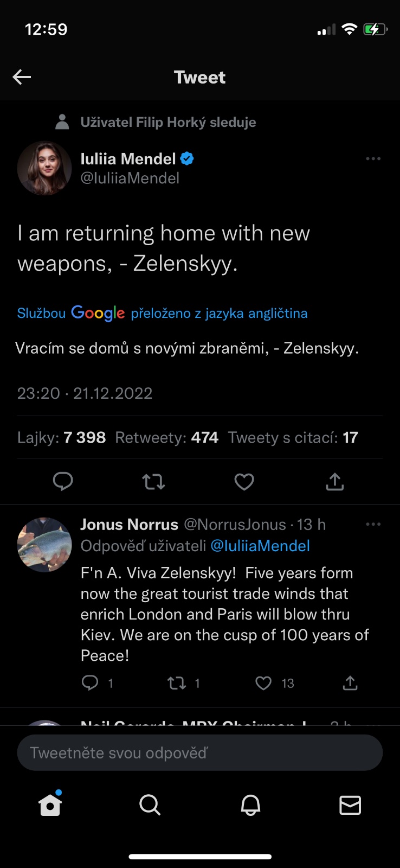The height and width of the screenshot is (868, 400).
Task: Tap the back arrow in header
Action: 22,77
